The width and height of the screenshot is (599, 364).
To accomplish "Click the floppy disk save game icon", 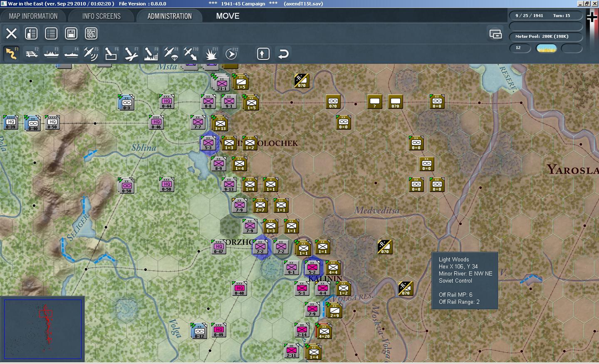I will pyautogui.click(x=71, y=33).
